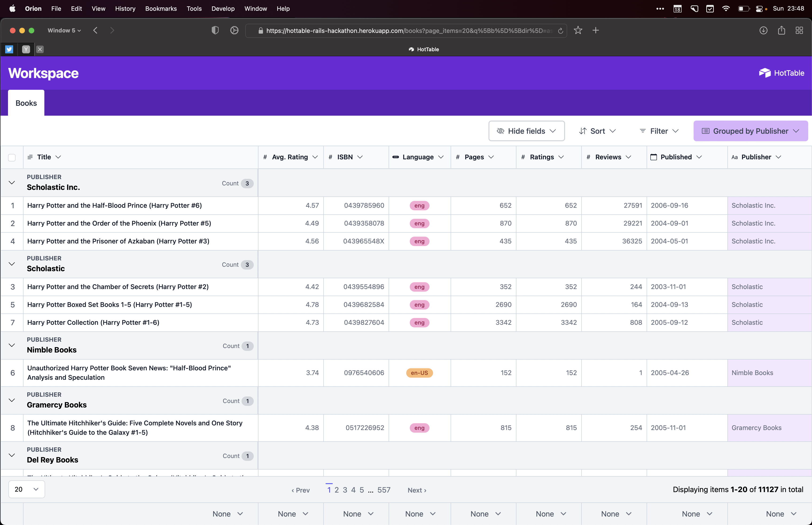Open the downloads icon in browser toolbar
The image size is (812, 525).
tap(763, 30)
